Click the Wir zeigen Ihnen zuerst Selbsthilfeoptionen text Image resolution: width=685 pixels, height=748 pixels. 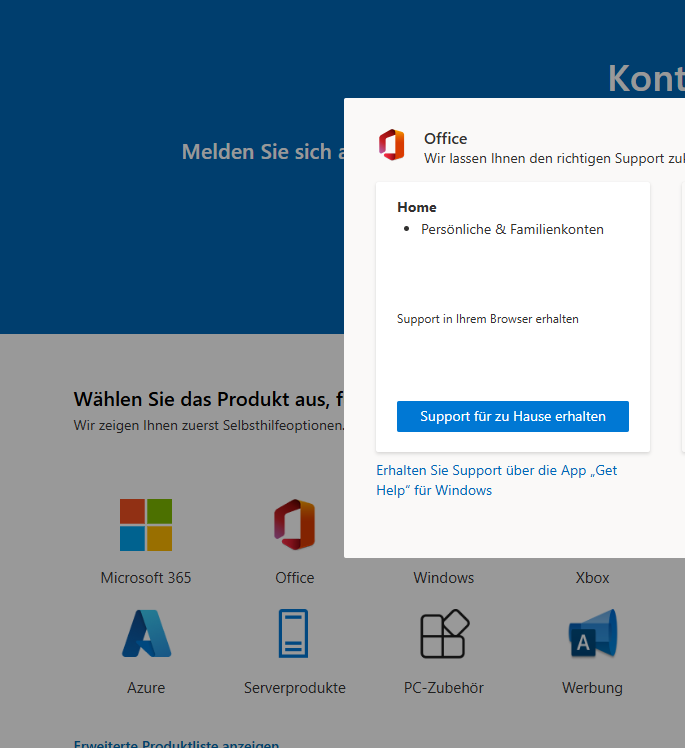coord(208,426)
